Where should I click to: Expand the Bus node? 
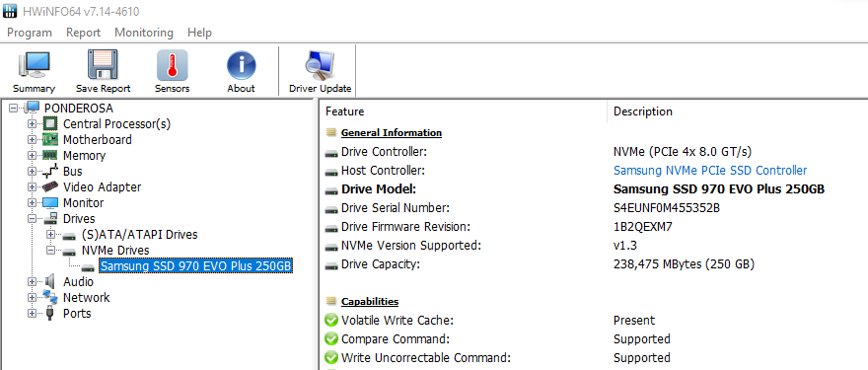pyautogui.click(x=33, y=172)
